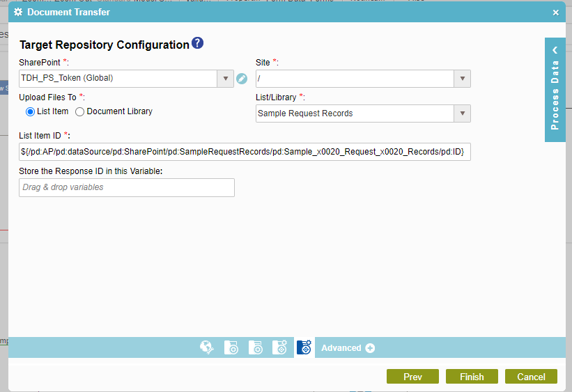Image resolution: width=572 pixels, height=392 pixels.
Task: Click the Store Response ID variable field
Action: pyautogui.click(x=127, y=187)
